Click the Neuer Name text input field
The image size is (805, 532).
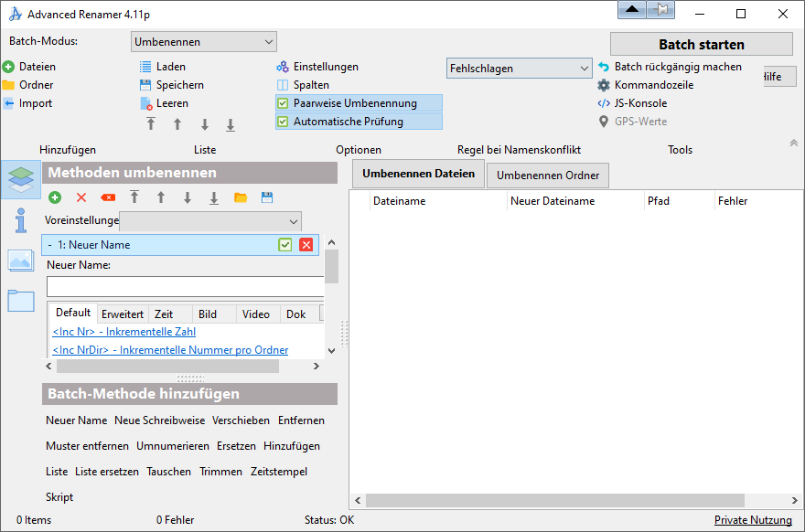185,287
